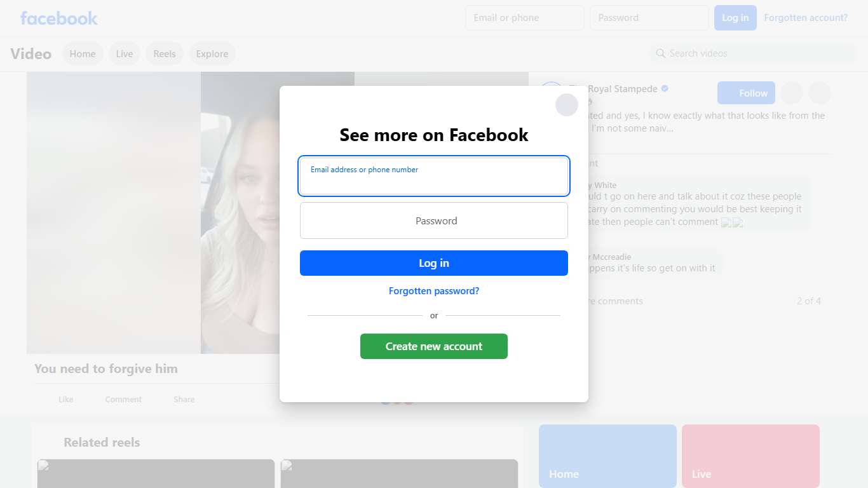Click Create new account button
The height and width of the screenshot is (488, 868).
(x=434, y=346)
